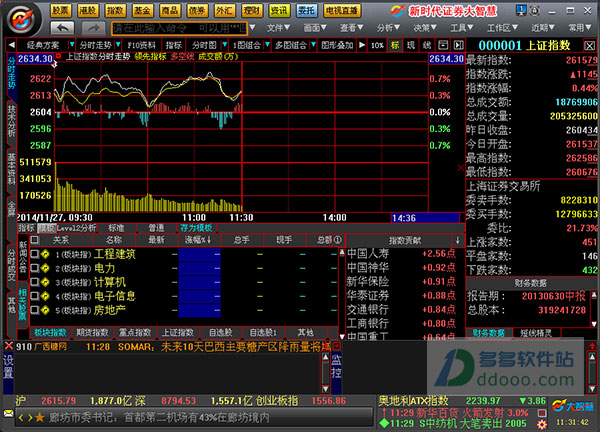Screen dimensions: 600x432
Task: Click the 14:36 blue time marker
Action: coord(425,218)
